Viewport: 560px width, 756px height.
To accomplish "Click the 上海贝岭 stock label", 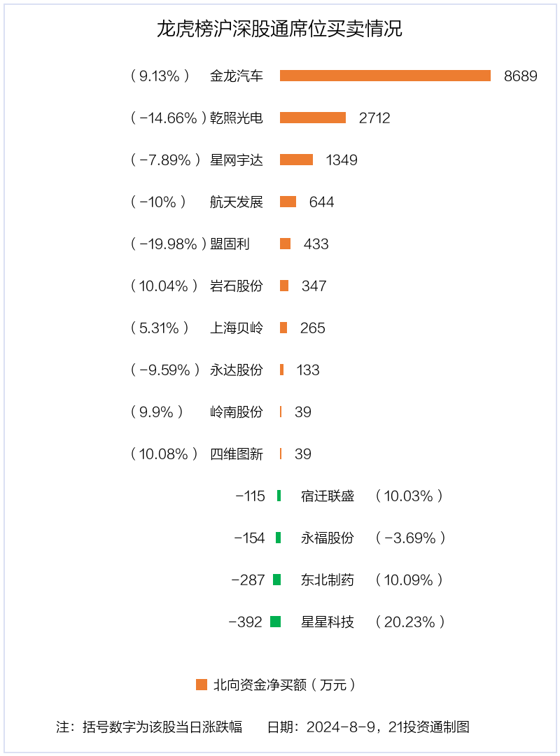I will pos(237,328).
